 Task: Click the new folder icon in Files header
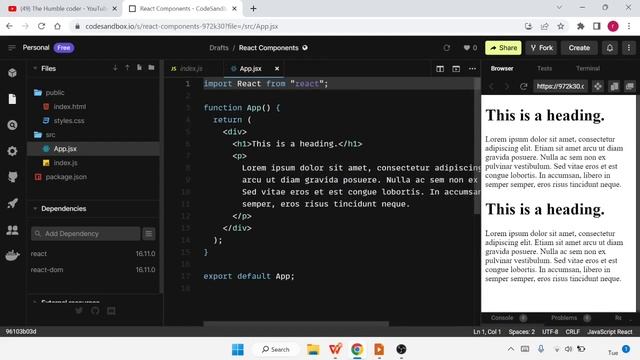[151, 68]
